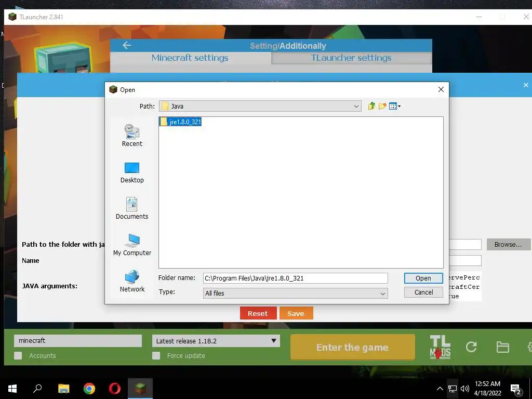Viewport: 532px width, 399px height.
Task: Click the JAVA arguments text area
Action: pos(464,286)
